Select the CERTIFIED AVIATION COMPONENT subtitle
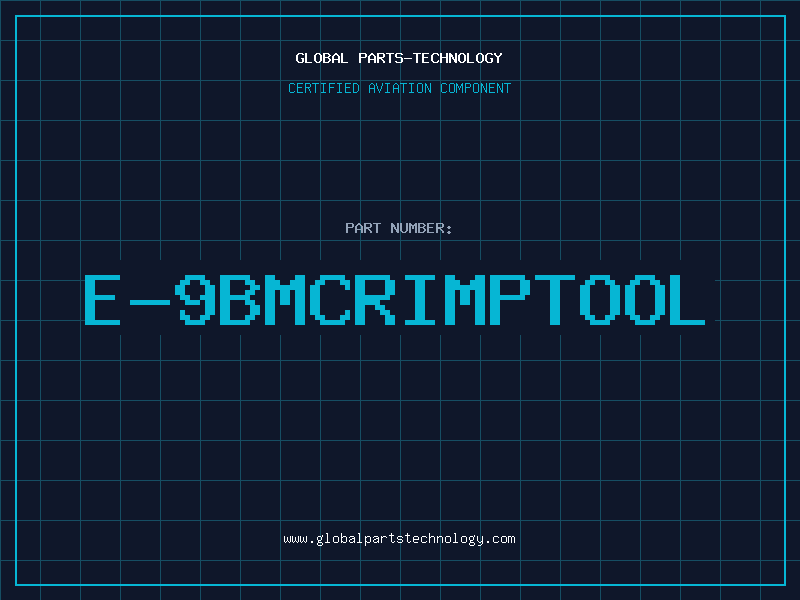The width and height of the screenshot is (800, 600). (x=399, y=88)
